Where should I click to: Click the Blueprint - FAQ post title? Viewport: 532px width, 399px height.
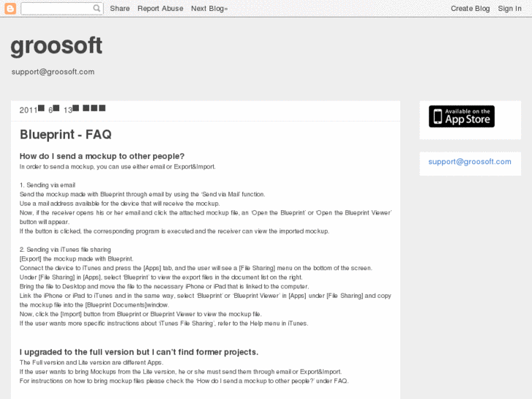tap(66, 135)
